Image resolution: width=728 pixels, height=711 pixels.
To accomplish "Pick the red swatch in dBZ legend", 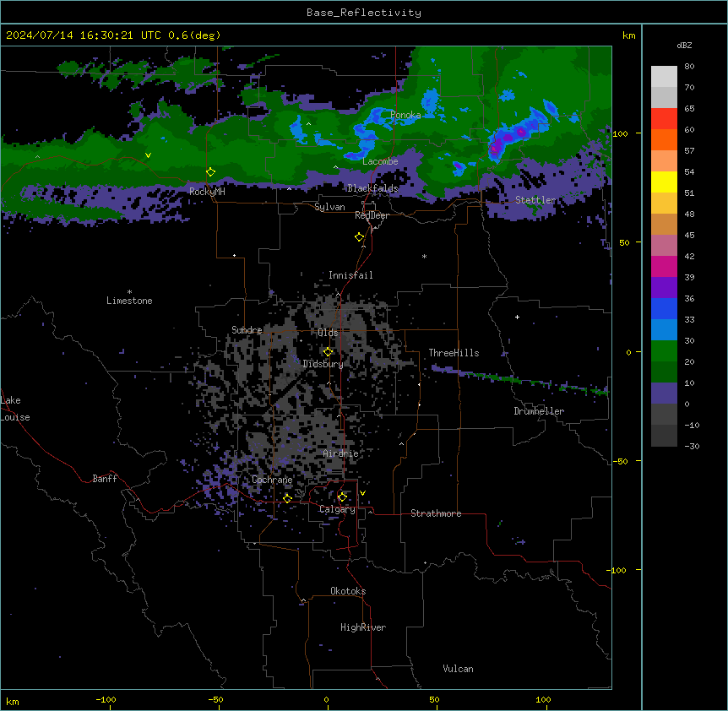I will pos(664,118).
